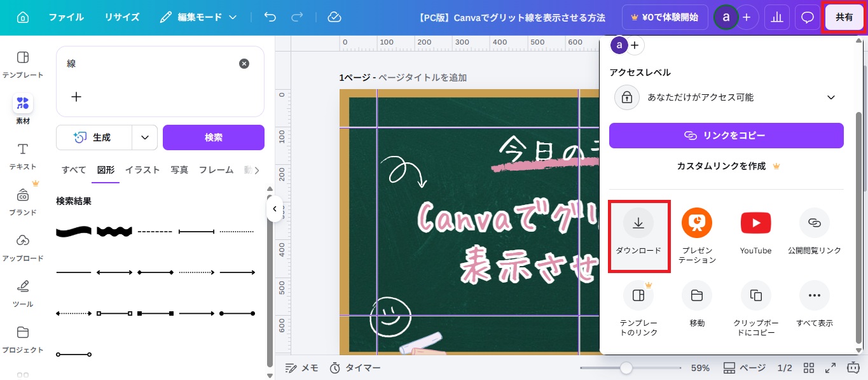This screenshot has height=380, width=868.
Task: Click the ページ pages view button
Action: 745,368
